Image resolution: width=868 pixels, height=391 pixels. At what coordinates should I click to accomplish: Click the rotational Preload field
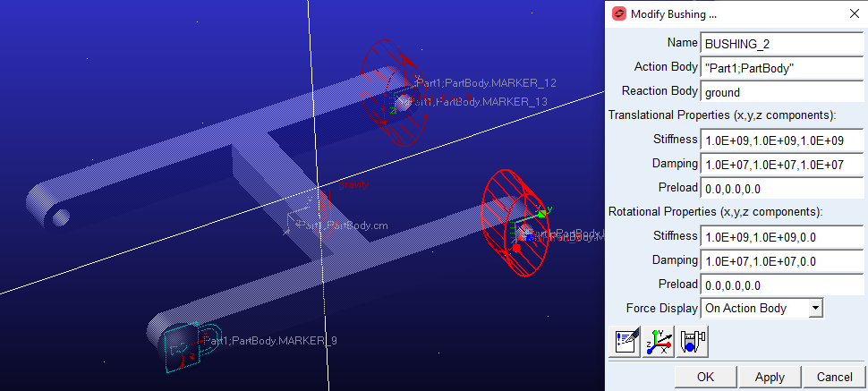pyautogui.click(x=782, y=285)
